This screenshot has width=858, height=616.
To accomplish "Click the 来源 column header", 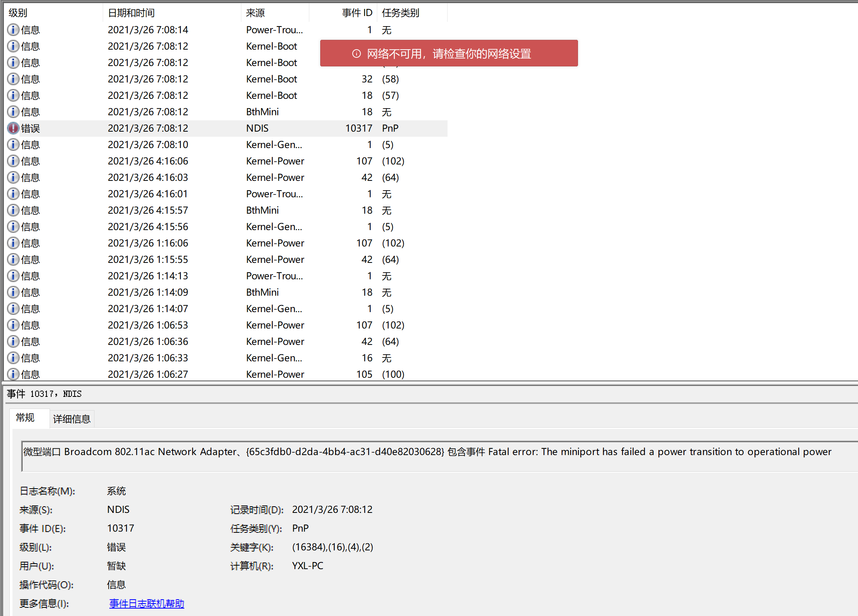I will 255,13.
